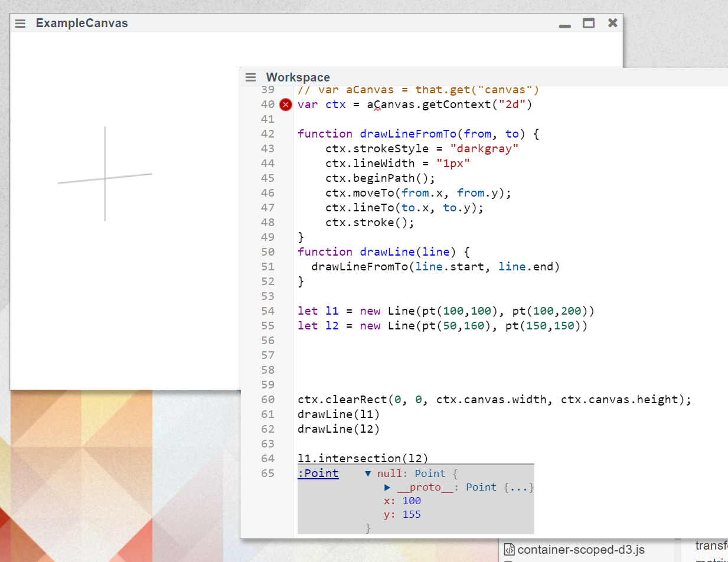Close the ExampleCanvas window

point(612,23)
